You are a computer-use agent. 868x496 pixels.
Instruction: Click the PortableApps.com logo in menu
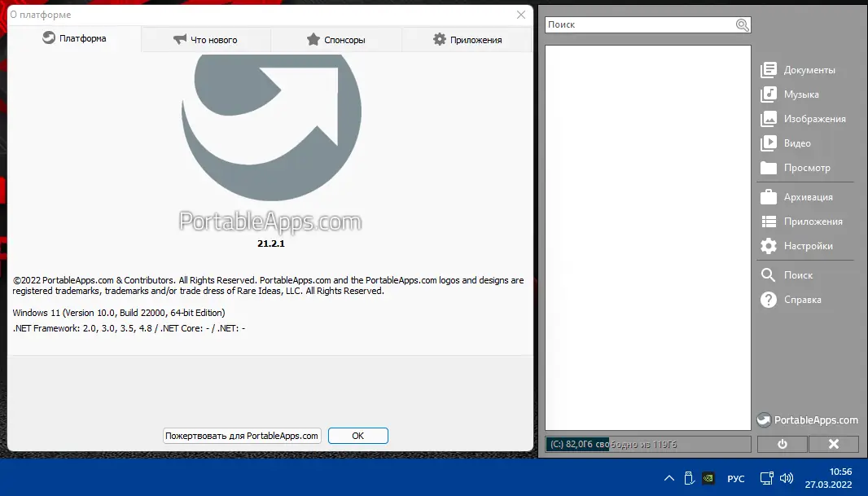click(807, 420)
